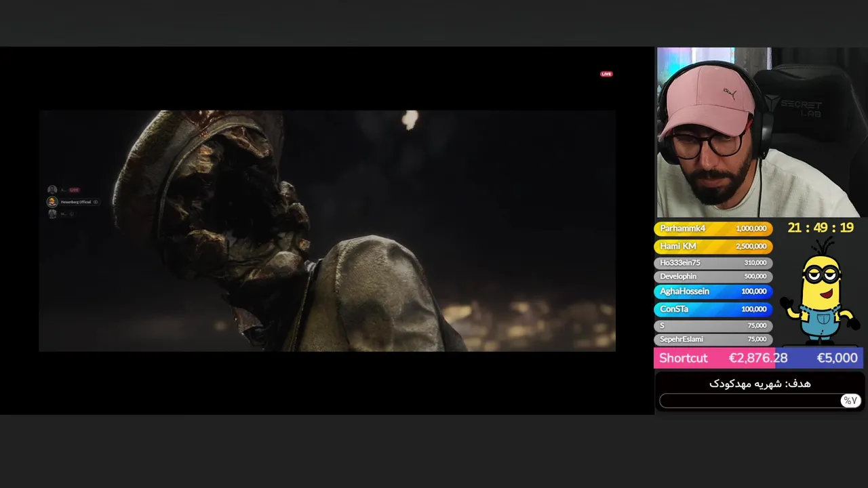
Task: Click the Develophin donor row
Action: click(713, 277)
